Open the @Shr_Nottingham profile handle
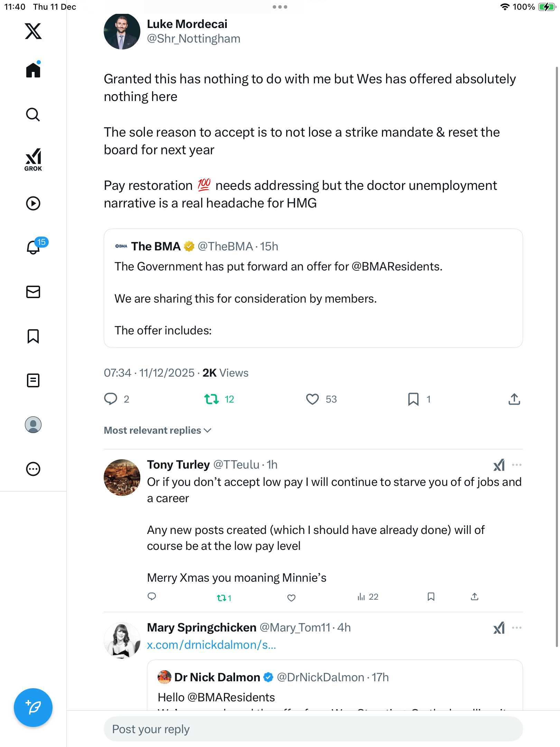Viewport: 560px width, 747px height. pos(194,39)
